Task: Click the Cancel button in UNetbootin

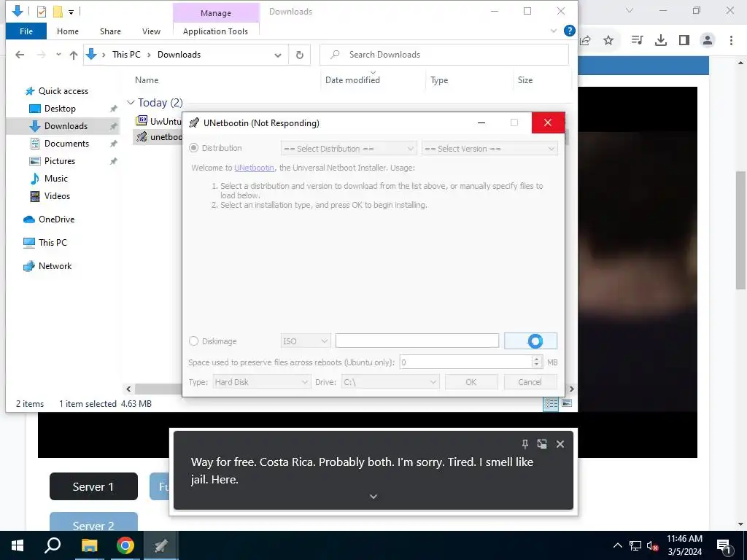Action: [530, 382]
